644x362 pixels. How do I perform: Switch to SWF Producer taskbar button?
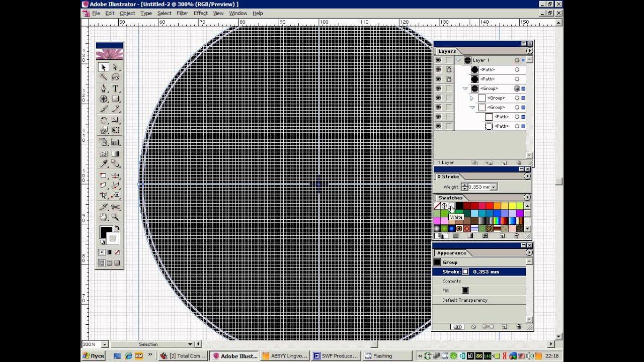coord(335,356)
